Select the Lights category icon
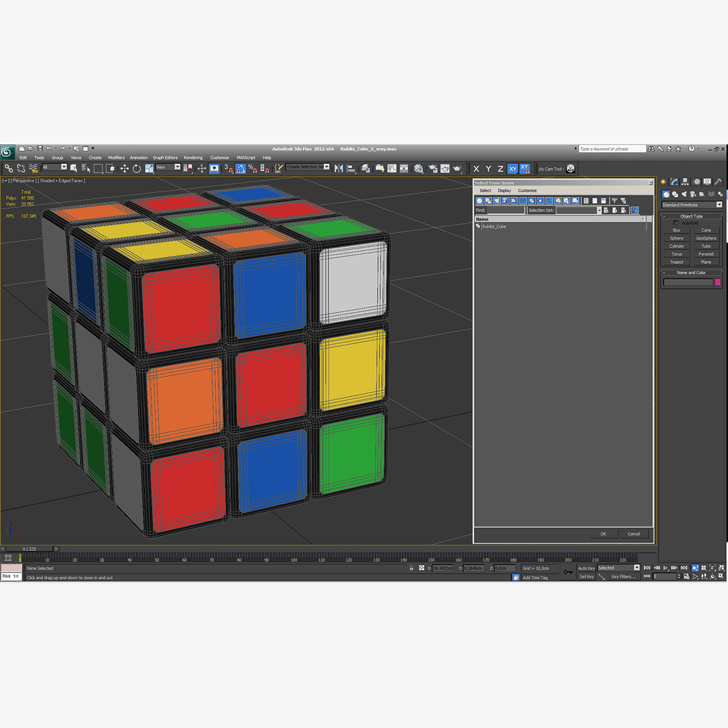The width and height of the screenshot is (728, 728). (684, 194)
